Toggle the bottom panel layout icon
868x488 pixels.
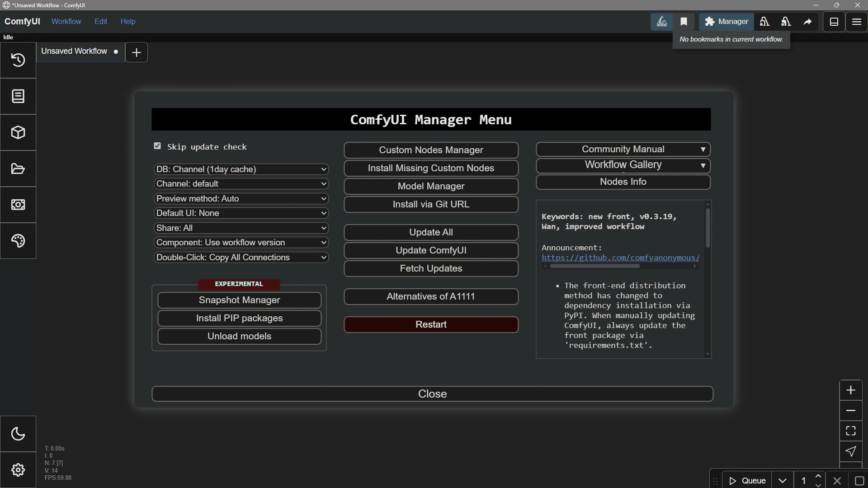834,22
